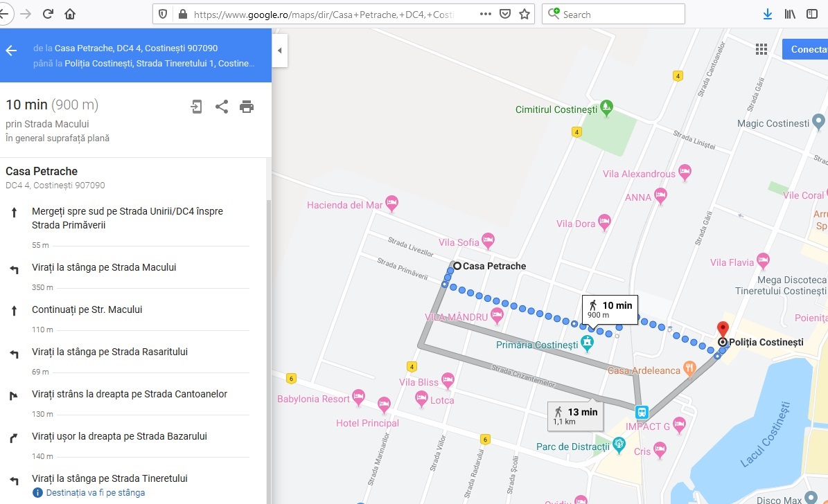Open the Google apps grid
Image resolution: width=828 pixels, height=504 pixels.
click(761, 49)
